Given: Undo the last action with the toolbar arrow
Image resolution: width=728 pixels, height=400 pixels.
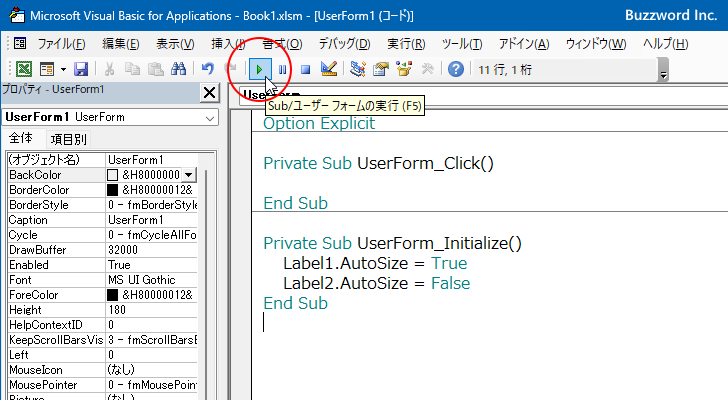Looking at the screenshot, I should tap(208, 70).
